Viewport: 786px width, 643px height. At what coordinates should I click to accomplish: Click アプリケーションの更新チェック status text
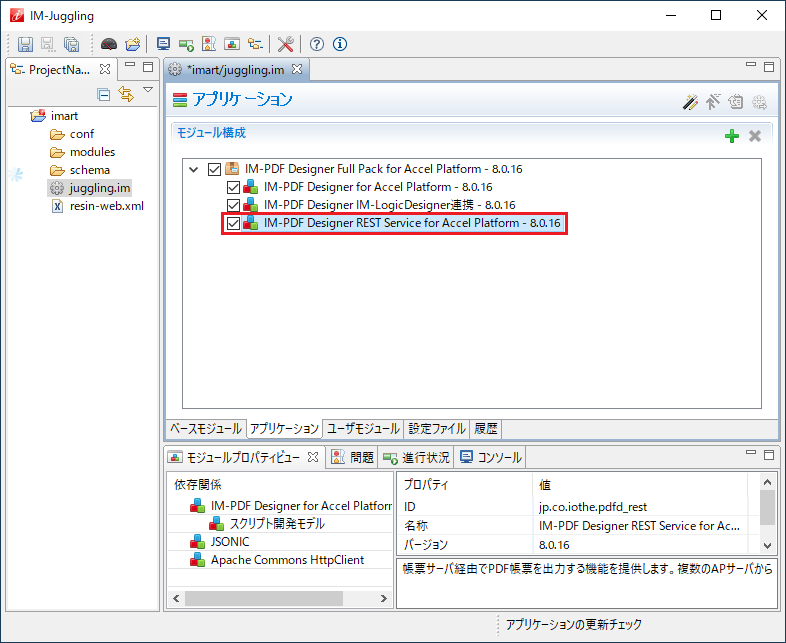click(573, 625)
